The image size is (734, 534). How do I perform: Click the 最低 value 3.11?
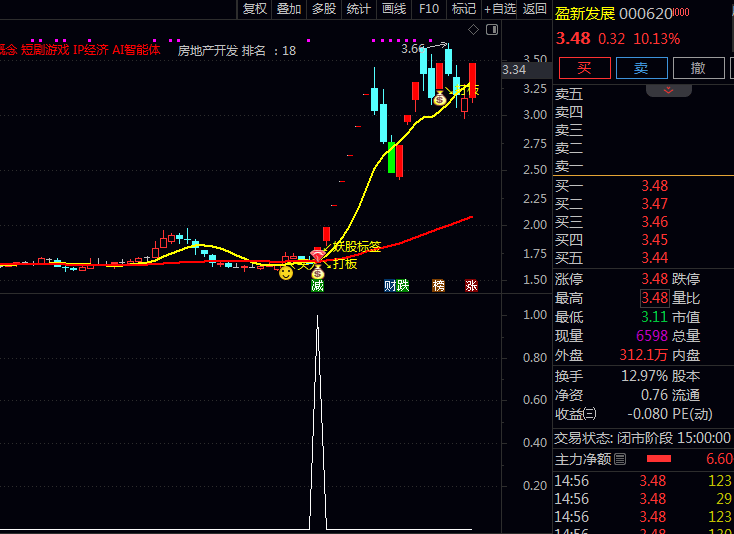654,317
